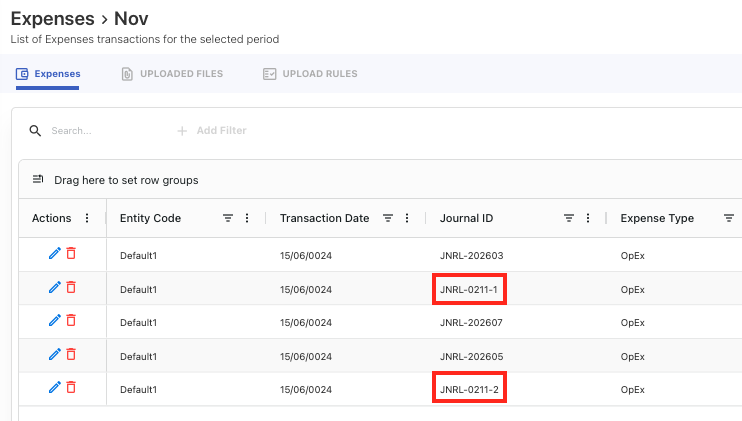
Task: Open Entity Code column kebab menu
Action: tap(247, 218)
